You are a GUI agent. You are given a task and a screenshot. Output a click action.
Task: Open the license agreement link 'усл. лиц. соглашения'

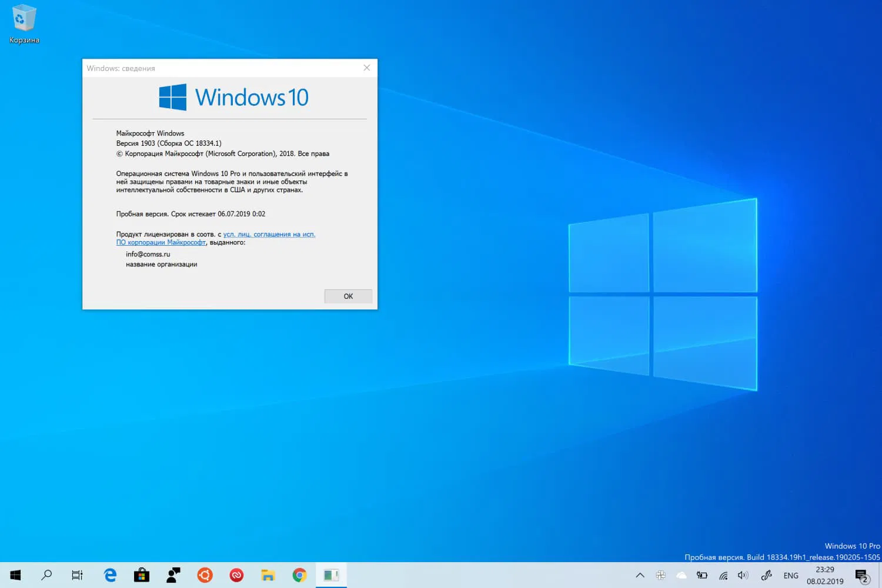click(269, 234)
